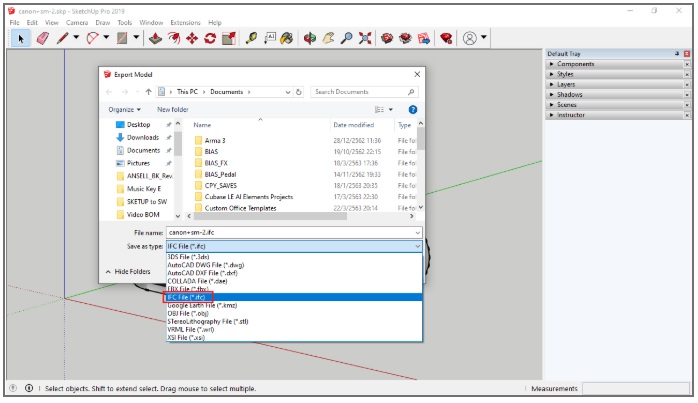Expand the Shadows tray panel
The width and height of the screenshot is (698, 403).
[x=569, y=95]
